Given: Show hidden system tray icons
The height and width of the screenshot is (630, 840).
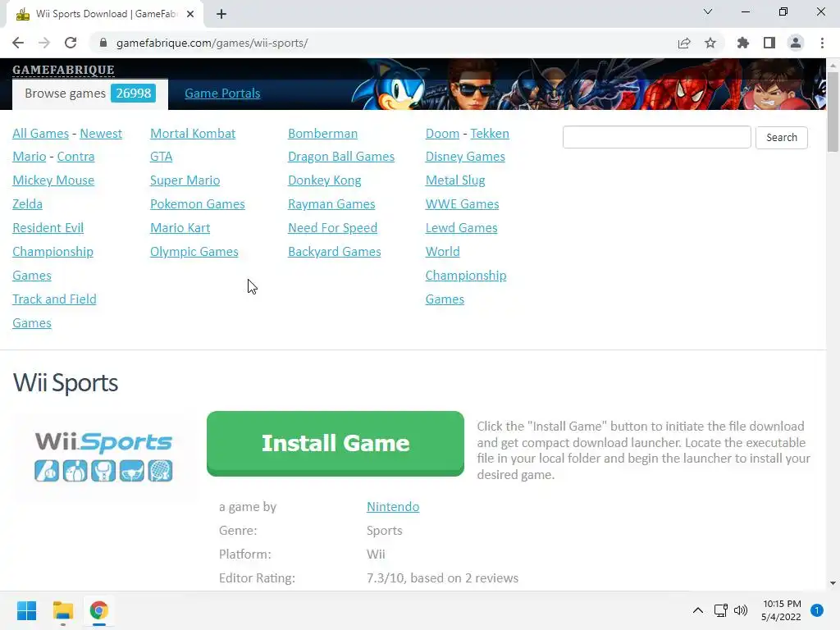Looking at the screenshot, I should (697, 610).
